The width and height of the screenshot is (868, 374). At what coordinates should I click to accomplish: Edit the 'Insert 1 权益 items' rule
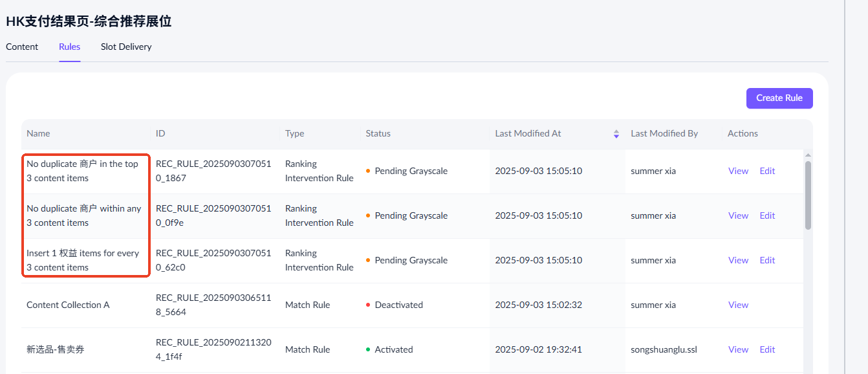click(767, 260)
